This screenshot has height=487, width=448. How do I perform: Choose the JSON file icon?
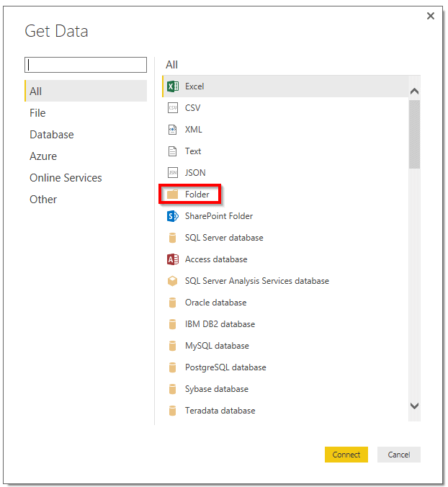point(172,173)
